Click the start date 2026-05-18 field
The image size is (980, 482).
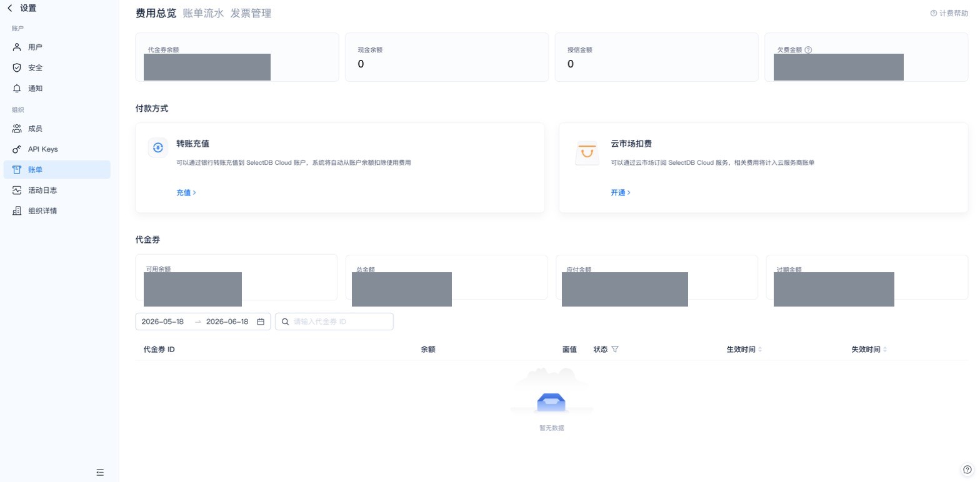click(x=163, y=322)
